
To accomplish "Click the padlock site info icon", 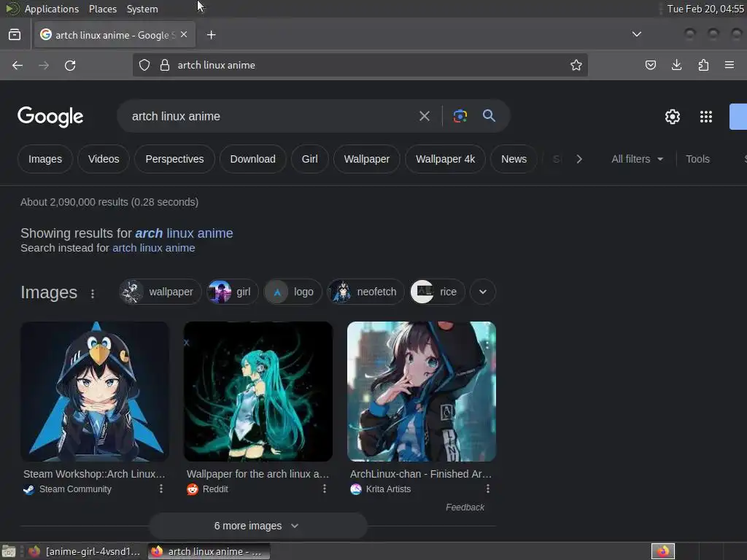I will pos(165,65).
